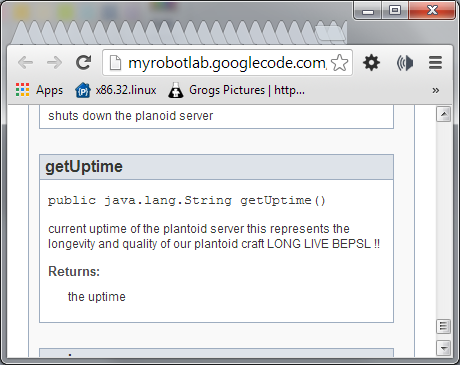Open the Apps grid shortcut
This screenshot has height=365, width=460.
point(39,90)
